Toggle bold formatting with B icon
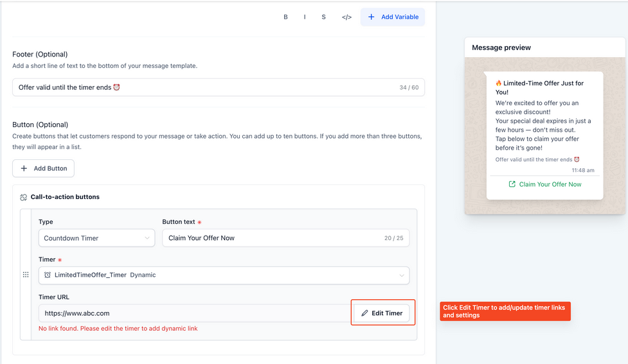This screenshot has height=364, width=628. click(x=285, y=17)
